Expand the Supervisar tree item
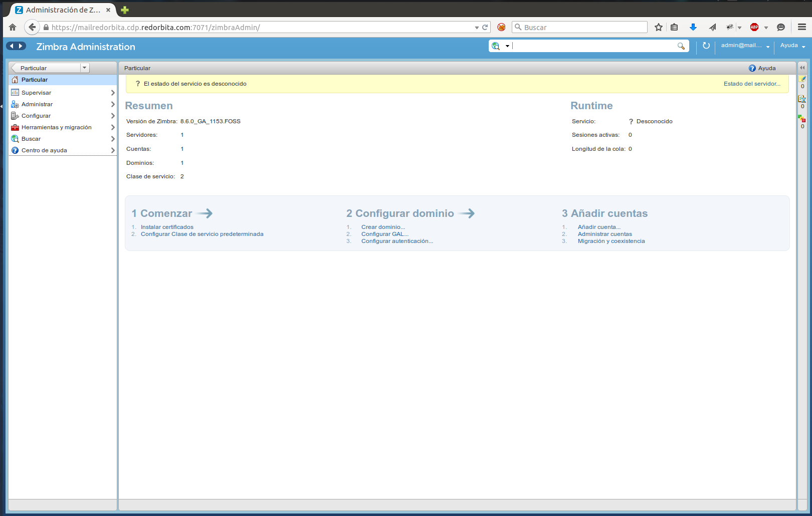Screen dimensions: 812x516 113,93
